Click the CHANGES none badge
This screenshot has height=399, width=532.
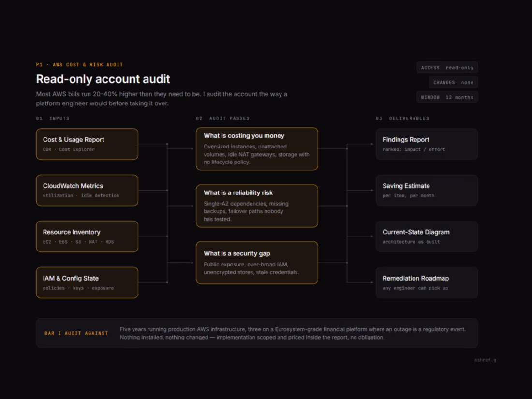pos(453,82)
